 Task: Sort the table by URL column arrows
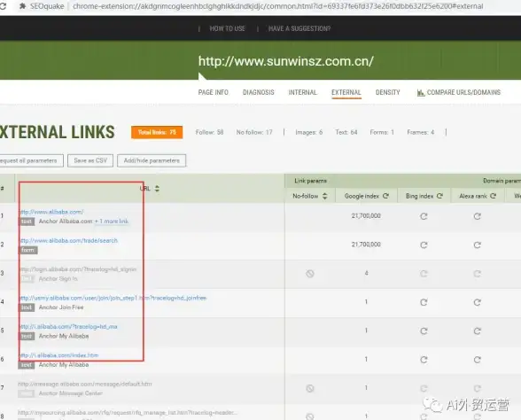click(157, 189)
